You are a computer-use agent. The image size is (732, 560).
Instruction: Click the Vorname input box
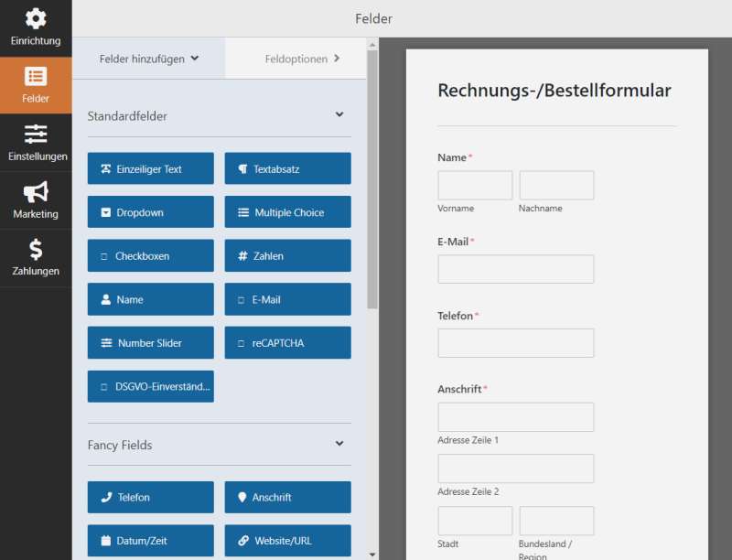pos(475,185)
